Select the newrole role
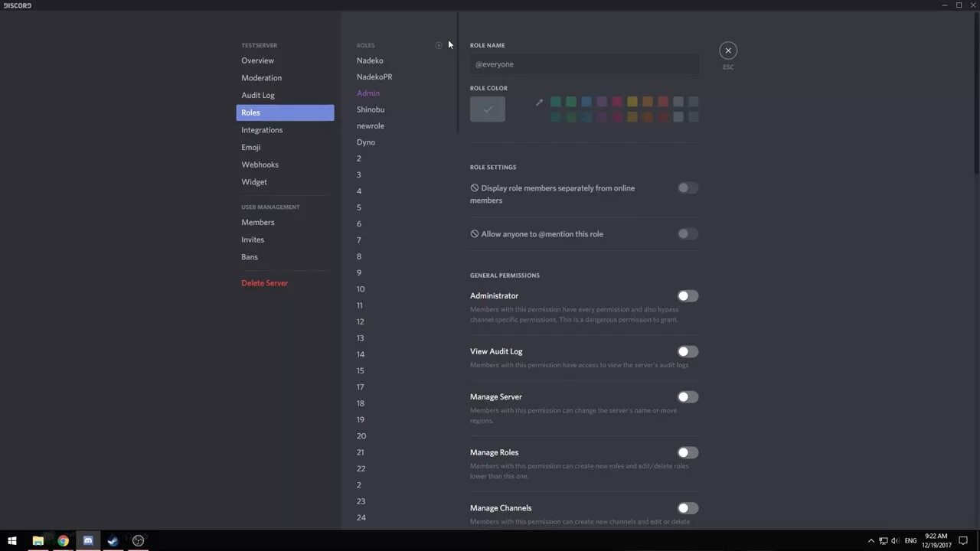 pos(371,126)
